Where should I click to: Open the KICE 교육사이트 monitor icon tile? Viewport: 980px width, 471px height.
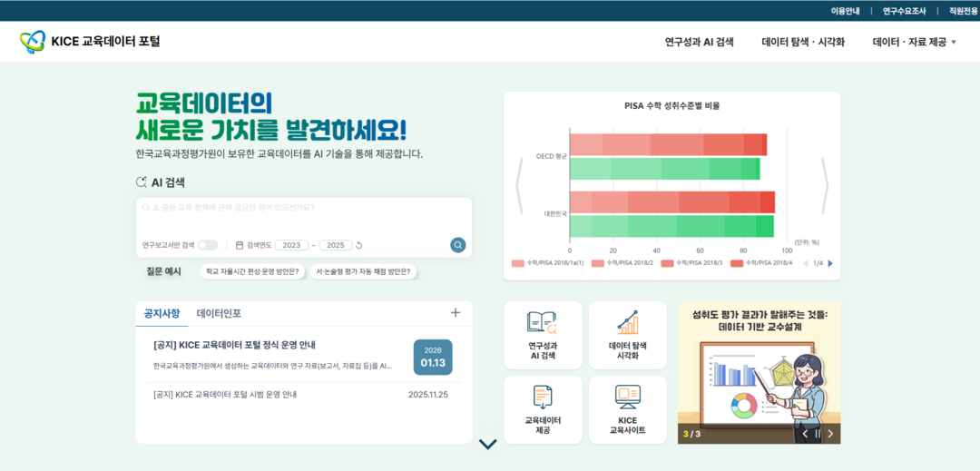(627, 409)
